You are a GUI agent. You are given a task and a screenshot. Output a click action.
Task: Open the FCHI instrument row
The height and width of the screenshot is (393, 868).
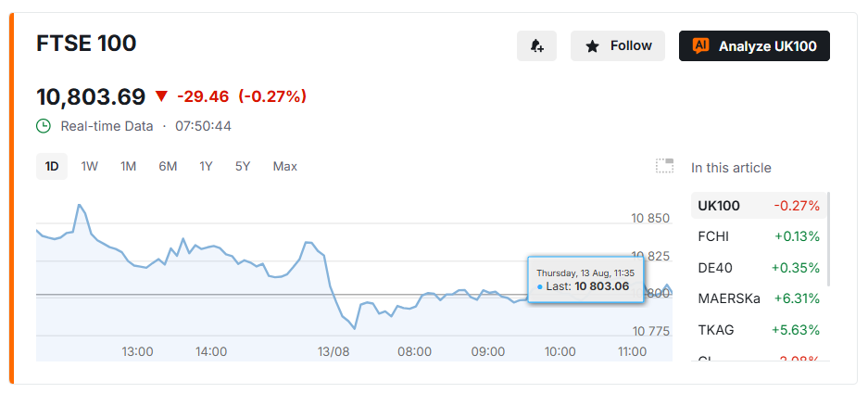pos(759,237)
